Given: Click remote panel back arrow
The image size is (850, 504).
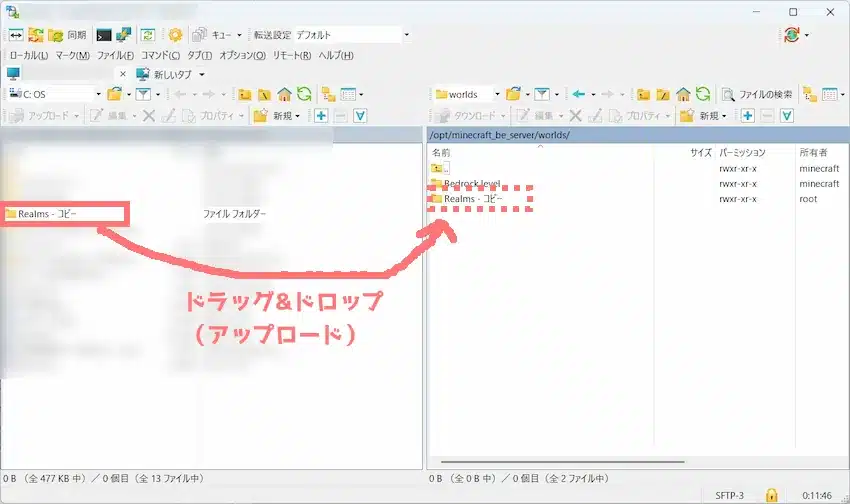Looking at the screenshot, I should point(579,94).
